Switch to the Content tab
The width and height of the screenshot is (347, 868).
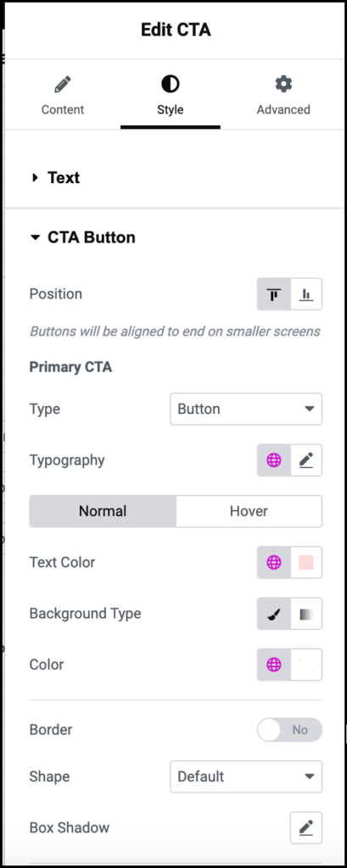pyautogui.click(x=63, y=96)
